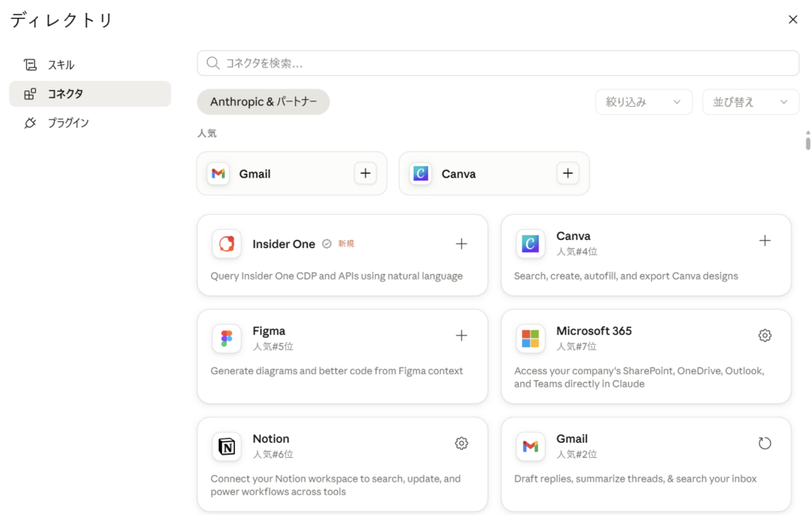The width and height of the screenshot is (812, 515).
Task: Open the スキル section in sidebar
Action: pyautogui.click(x=90, y=65)
